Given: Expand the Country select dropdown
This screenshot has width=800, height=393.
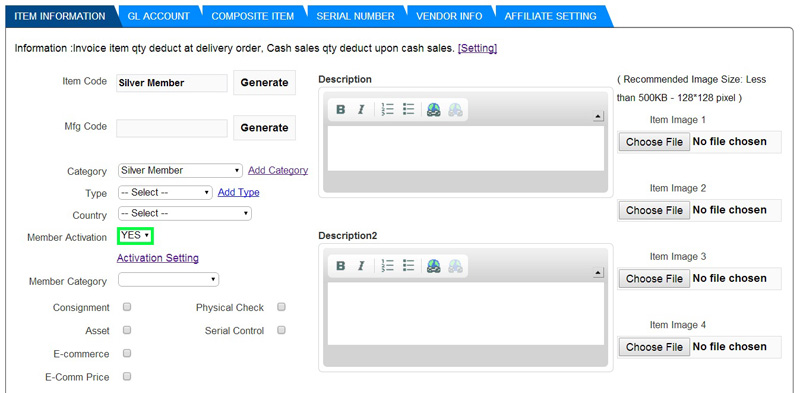Looking at the screenshot, I should [185, 213].
